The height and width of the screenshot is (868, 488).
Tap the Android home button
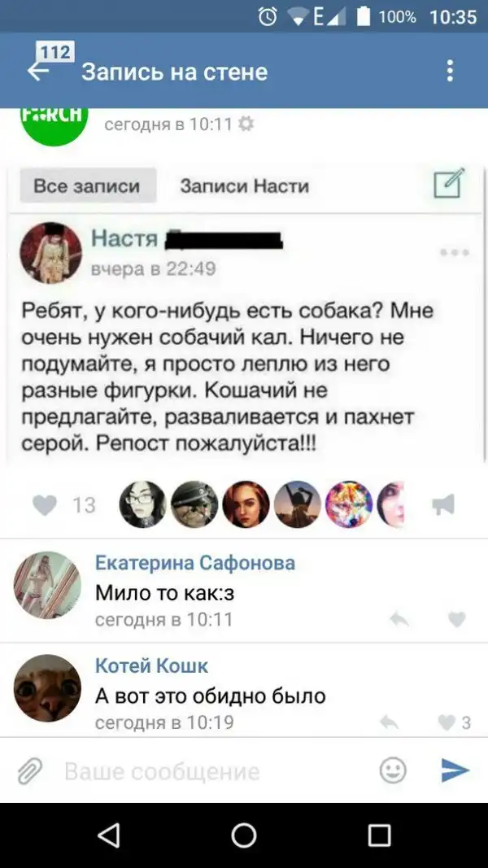[244, 835]
